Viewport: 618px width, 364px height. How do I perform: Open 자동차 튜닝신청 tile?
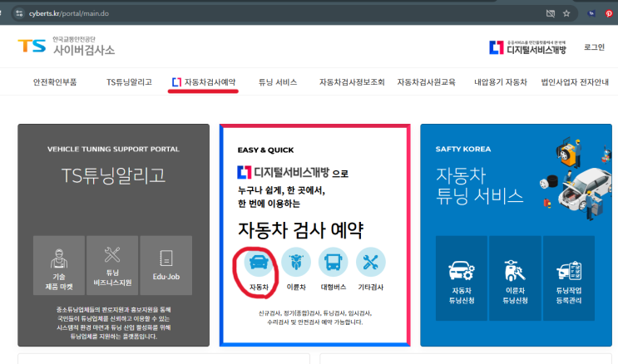[462, 278]
